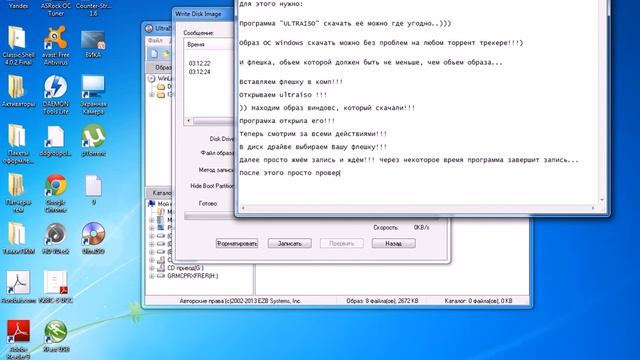Viewport: 640px width, 360px height.
Task: Expand the GRMCPRXFRER(H:) tree node
Action: pyautogui.click(x=151, y=276)
